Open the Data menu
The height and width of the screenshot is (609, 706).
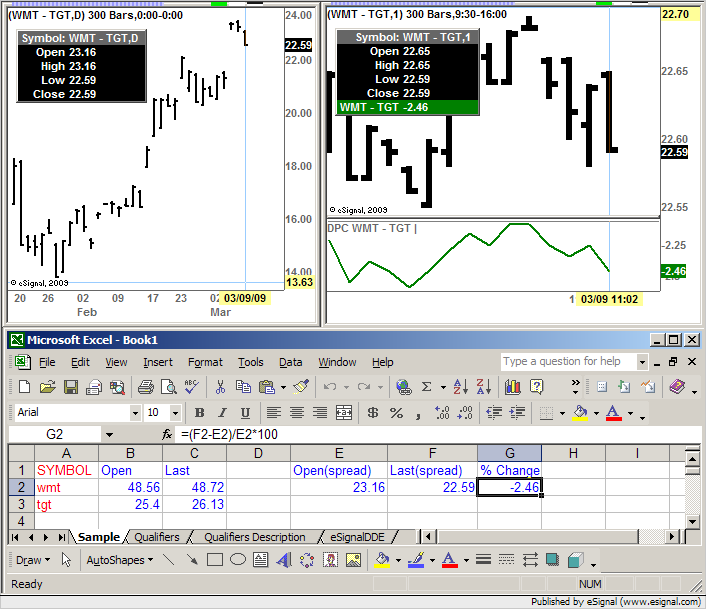pyautogui.click(x=290, y=362)
